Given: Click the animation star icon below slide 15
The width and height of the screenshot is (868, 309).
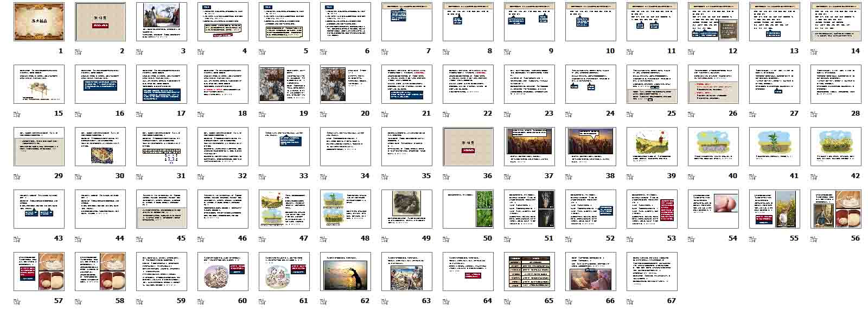Looking at the screenshot, I should (x=17, y=115).
